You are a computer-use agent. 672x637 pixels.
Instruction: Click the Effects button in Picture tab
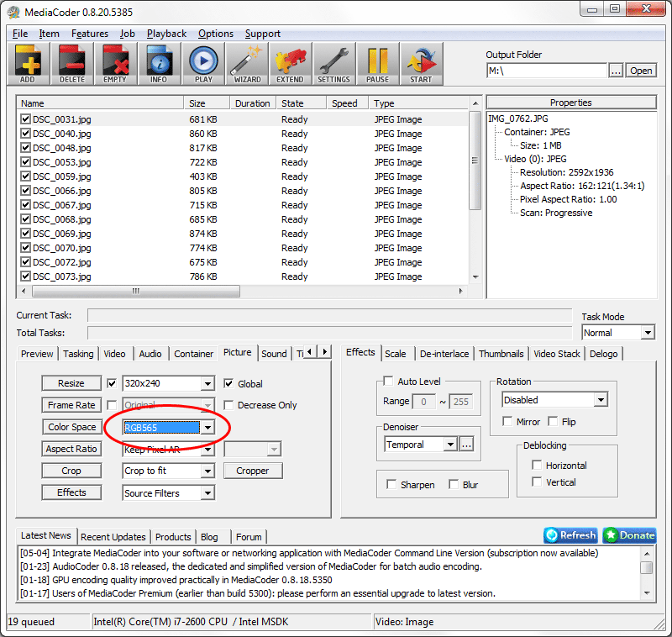72,492
